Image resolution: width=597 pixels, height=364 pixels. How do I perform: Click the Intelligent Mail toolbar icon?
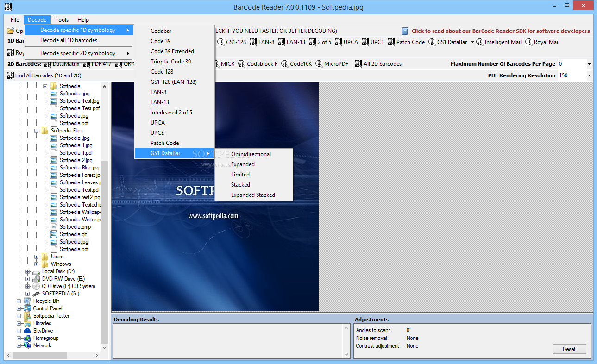click(x=479, y=42)
